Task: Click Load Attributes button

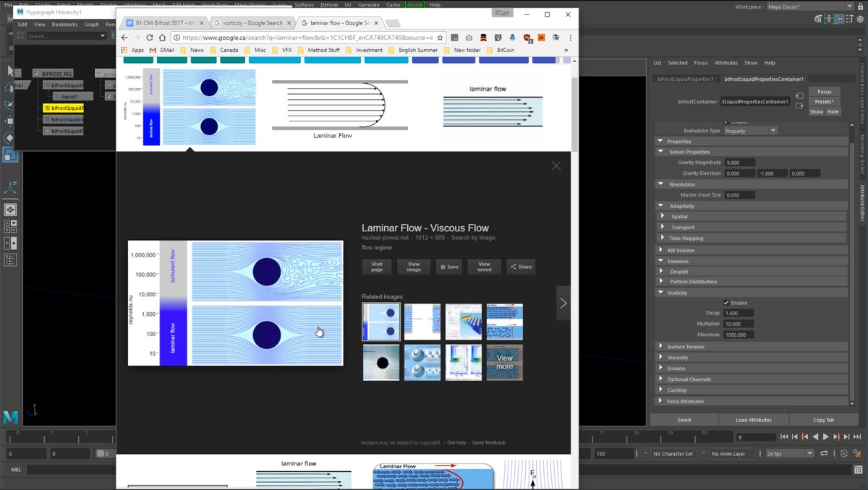Action: pyautogui.click(x=753, y=420)
